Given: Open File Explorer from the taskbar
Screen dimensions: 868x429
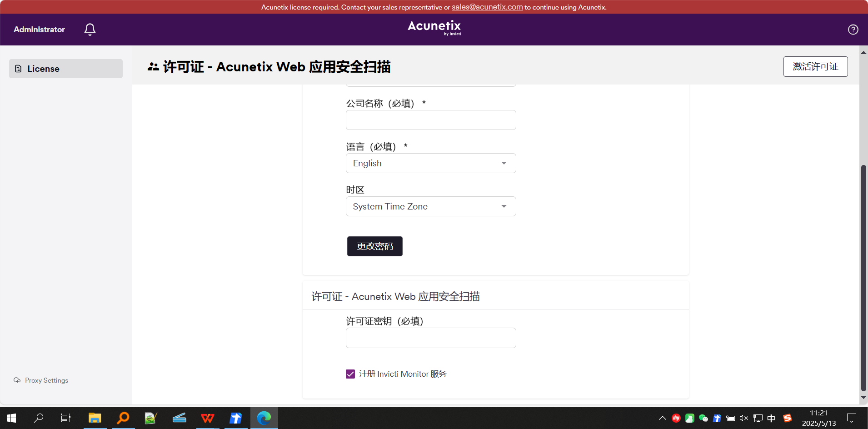Looking at the screenshot, I should pyautogui.click(x=95, y=418).
